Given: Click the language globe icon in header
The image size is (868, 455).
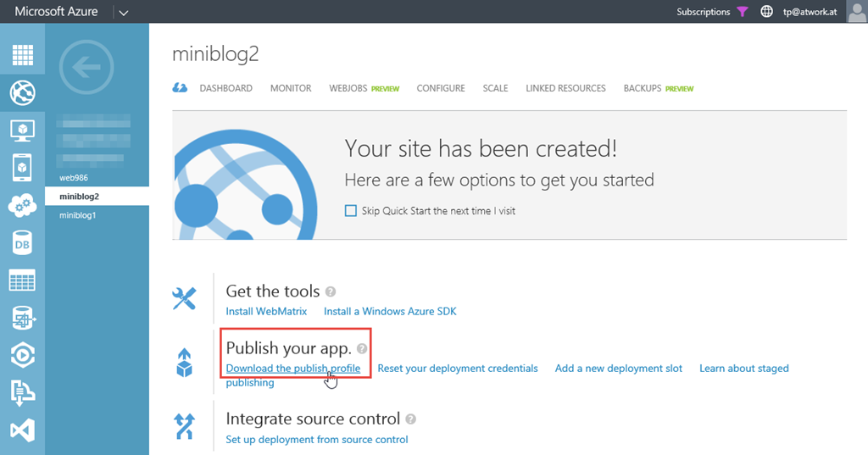Looking at the screenshot, I should [x=766, y=12].
